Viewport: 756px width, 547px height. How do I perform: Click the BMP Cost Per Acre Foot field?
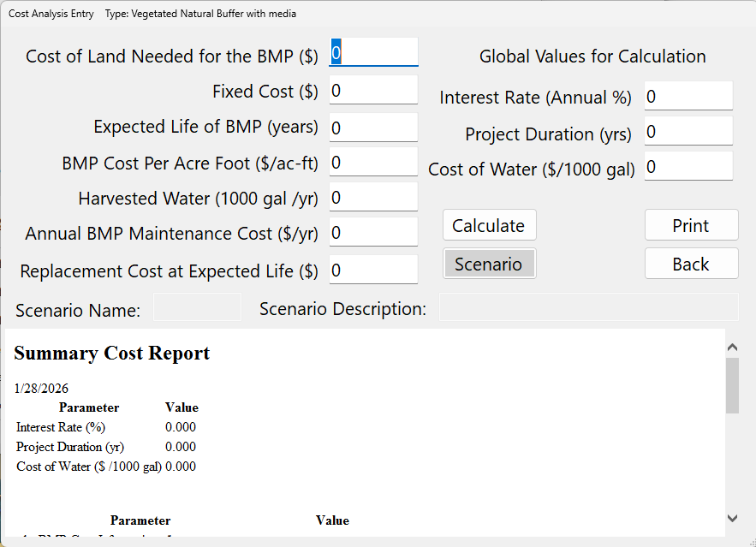(x=373, y=163)
